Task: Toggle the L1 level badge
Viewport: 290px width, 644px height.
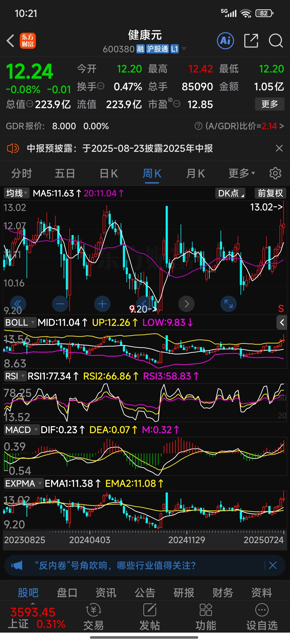Action: click(x=174, y=49)
